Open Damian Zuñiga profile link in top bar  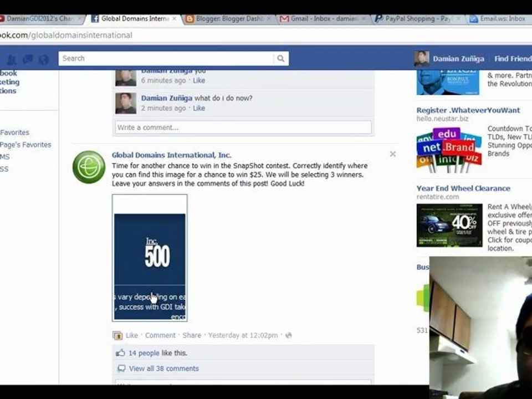point(458,59)
